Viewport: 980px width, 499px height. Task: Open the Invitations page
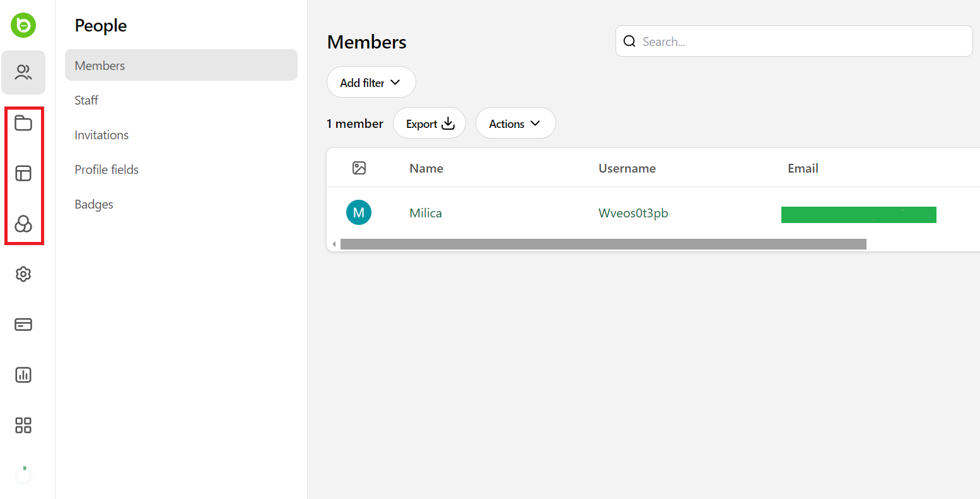pos(102,134)
